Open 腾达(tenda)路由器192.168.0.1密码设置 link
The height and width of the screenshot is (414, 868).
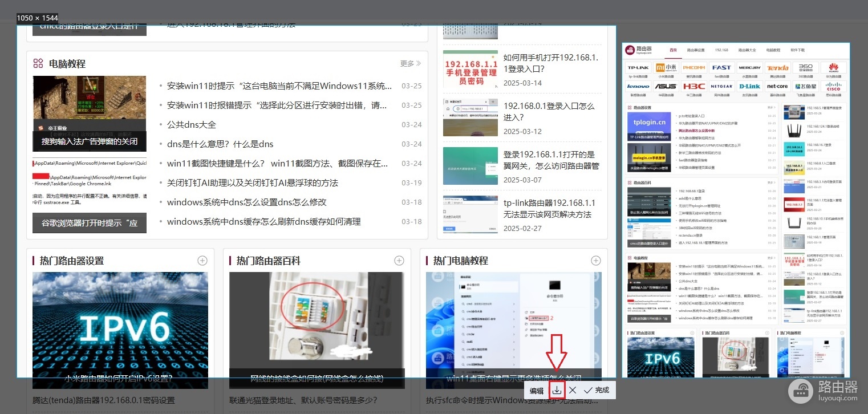coord(104,400)
